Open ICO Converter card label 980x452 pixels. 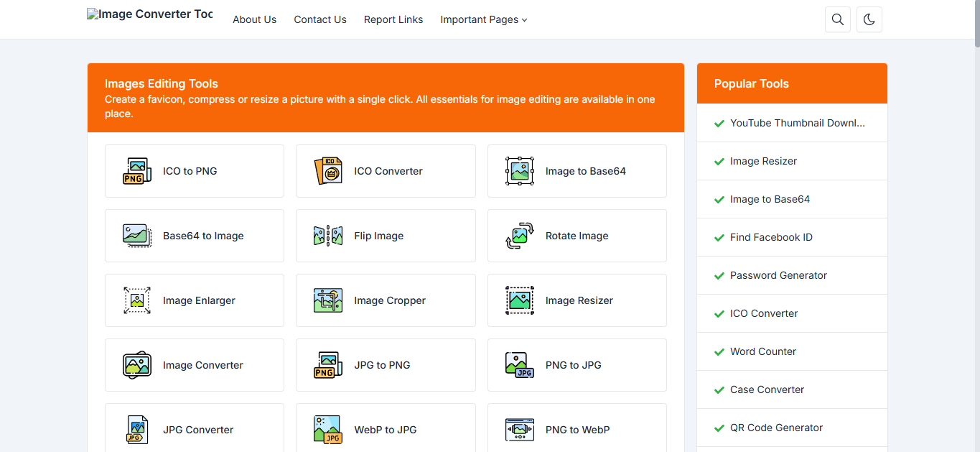tap(388, 171)
